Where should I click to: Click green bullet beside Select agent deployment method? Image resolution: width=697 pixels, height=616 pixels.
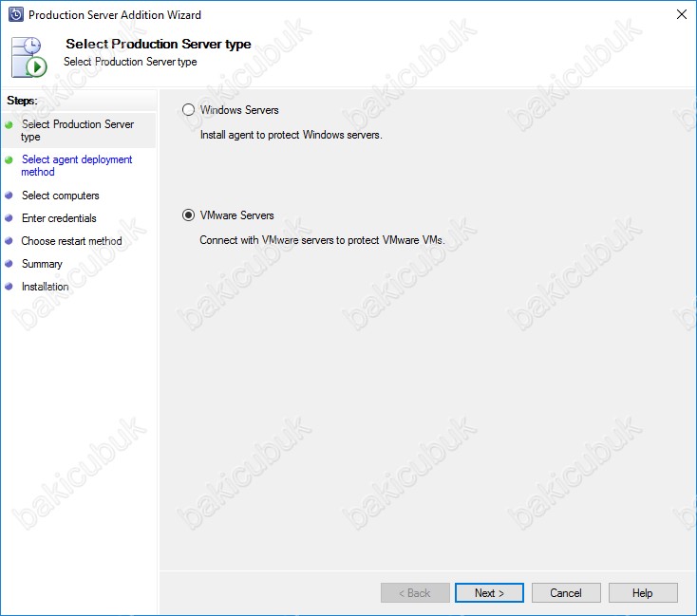click(9, 159)
